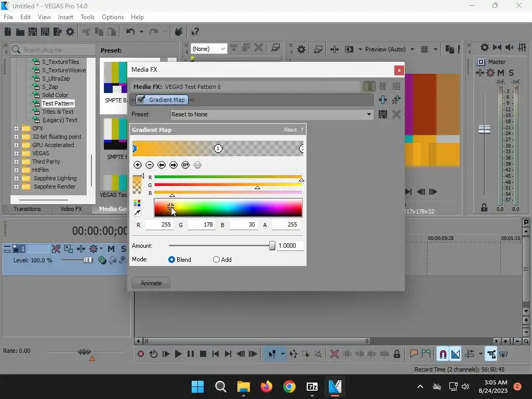The image size is (532, 399).
Task: Click the Amount slider handle
Action: coord(272,246)
